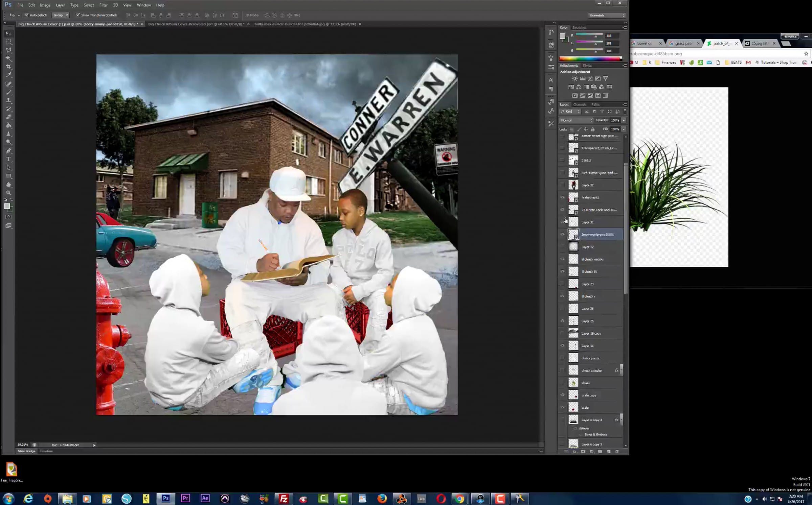Hide the lil chuck middle layer
Viewport: 812px width, 505px height.
(562, 259)
